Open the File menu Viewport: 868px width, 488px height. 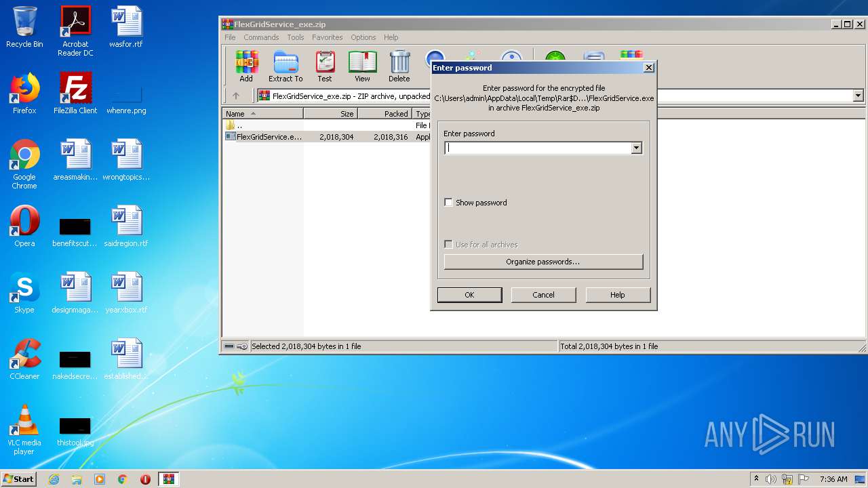click(x=231, y=37)
